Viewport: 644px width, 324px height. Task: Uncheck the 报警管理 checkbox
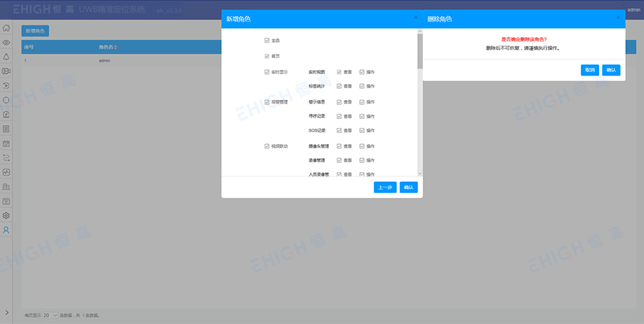267,101
